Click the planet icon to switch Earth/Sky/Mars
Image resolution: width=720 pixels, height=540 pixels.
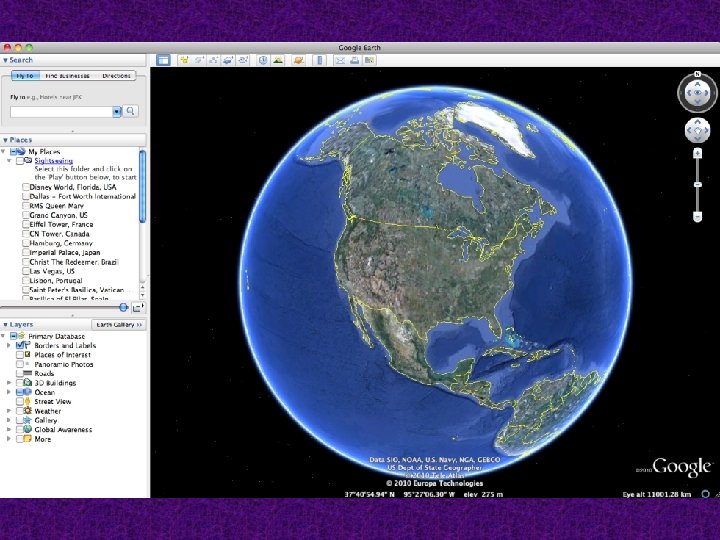pos(298,60)
